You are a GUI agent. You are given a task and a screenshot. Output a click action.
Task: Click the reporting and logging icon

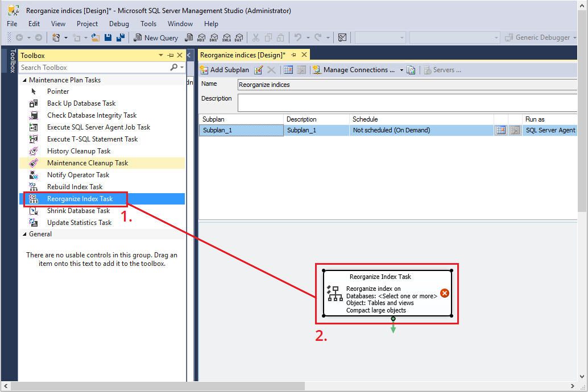411,70
